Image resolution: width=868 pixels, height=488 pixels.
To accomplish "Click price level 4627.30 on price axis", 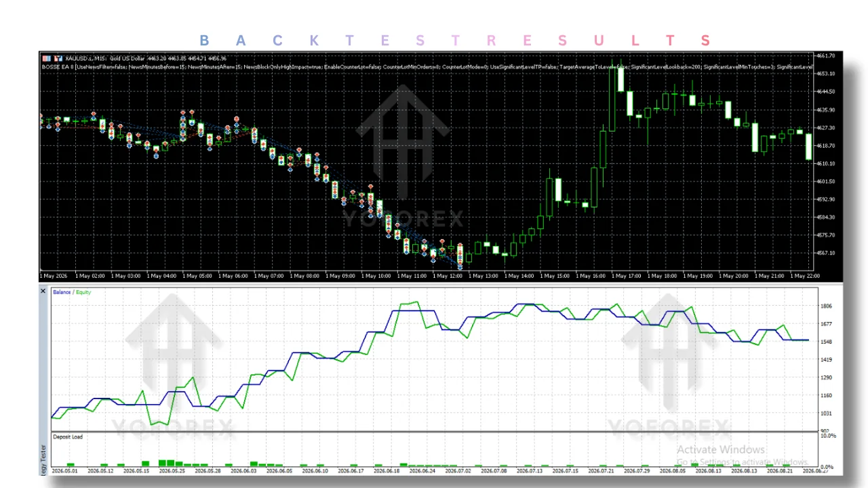I will tap(827, 127).
